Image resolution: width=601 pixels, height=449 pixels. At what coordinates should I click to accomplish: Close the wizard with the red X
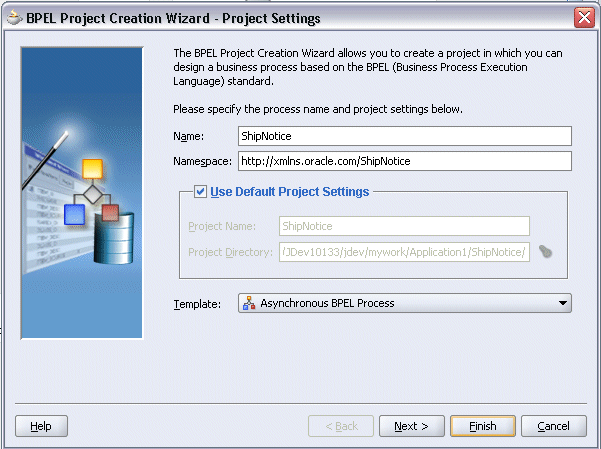[x=584, y=18]
